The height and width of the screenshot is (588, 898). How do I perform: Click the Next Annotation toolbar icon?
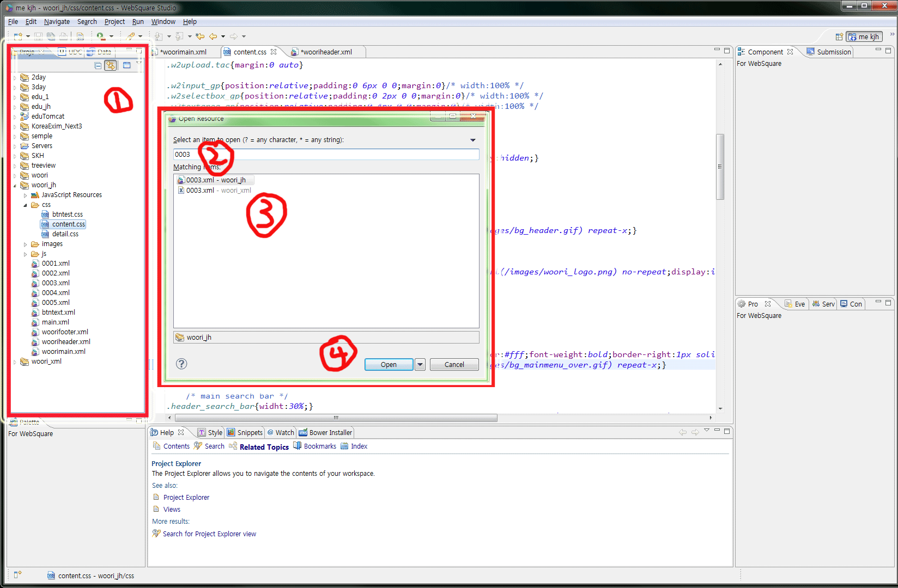click(159, 36)
